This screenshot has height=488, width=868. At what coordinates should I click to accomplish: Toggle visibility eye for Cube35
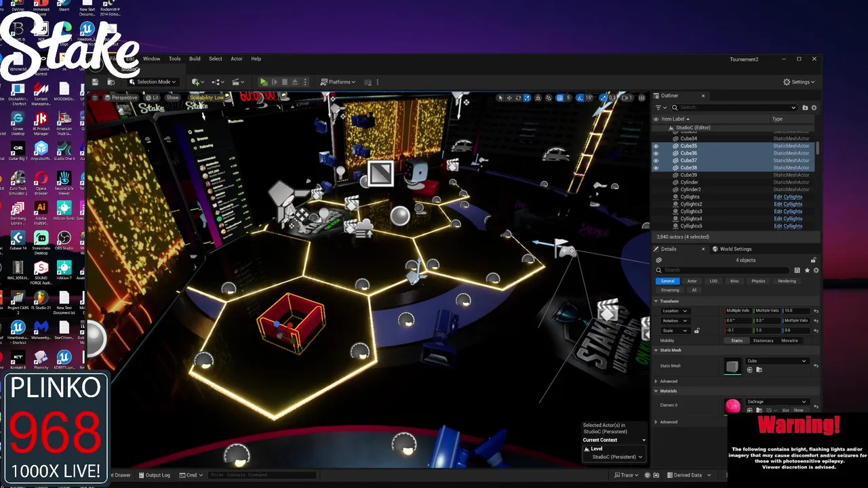point(656,146)
